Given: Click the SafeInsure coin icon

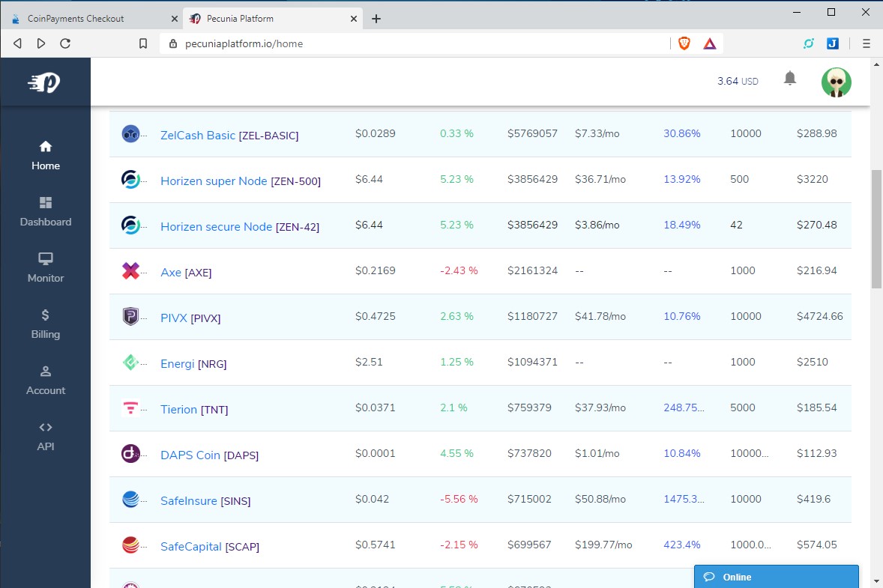Looking at the screenshot, I should click(130, 499).
